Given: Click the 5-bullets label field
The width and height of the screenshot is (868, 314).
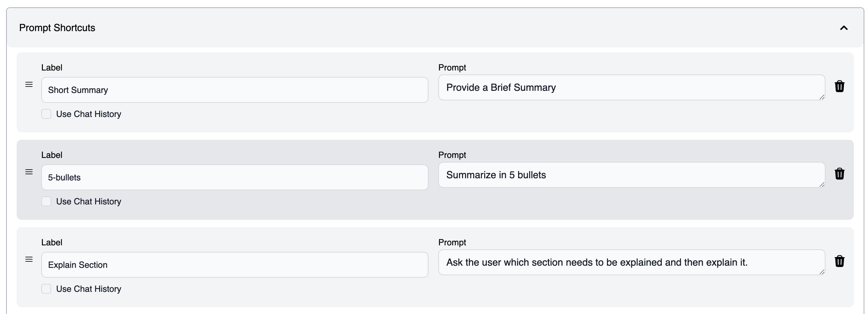Looking at the screenshot, I should 235,177.
